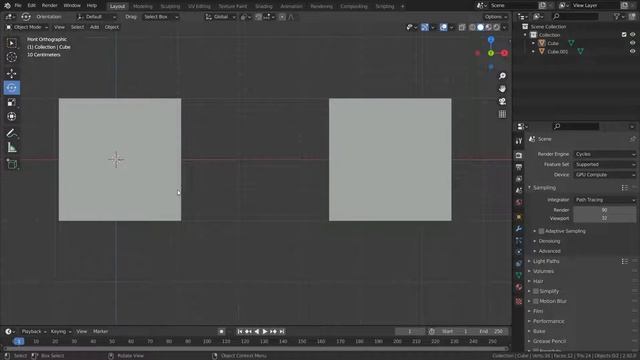
Task: Click the green Y axis gizmo circle
Action: coord(491,53)
